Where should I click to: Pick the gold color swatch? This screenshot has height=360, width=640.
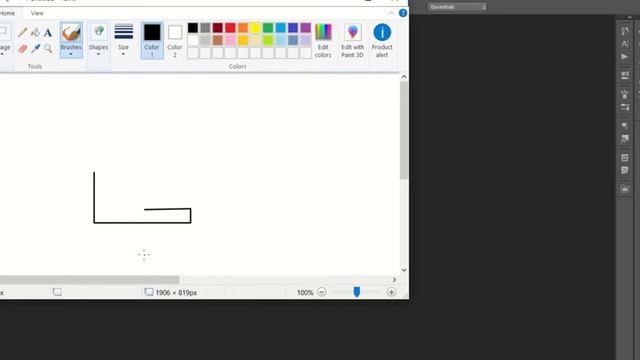tap(243, 40)
